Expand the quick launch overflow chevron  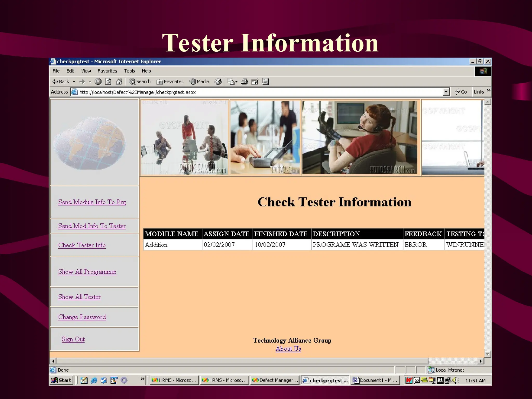[142, 379]
